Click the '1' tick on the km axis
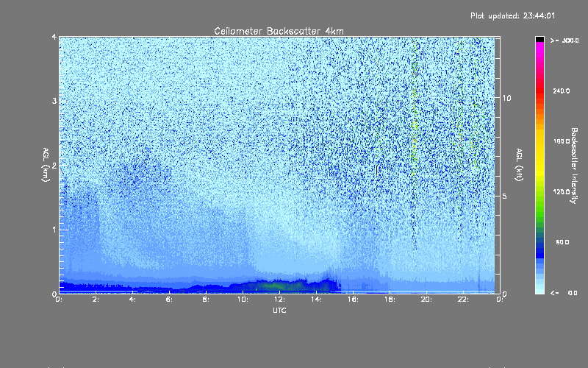This screenshot has height=368, width=588. [x=54, y=230]
